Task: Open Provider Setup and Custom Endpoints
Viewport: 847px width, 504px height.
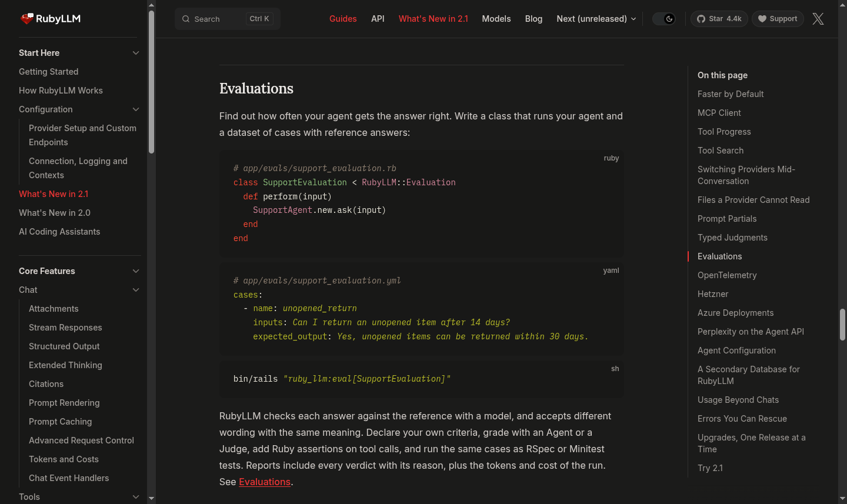Action: 82,135
